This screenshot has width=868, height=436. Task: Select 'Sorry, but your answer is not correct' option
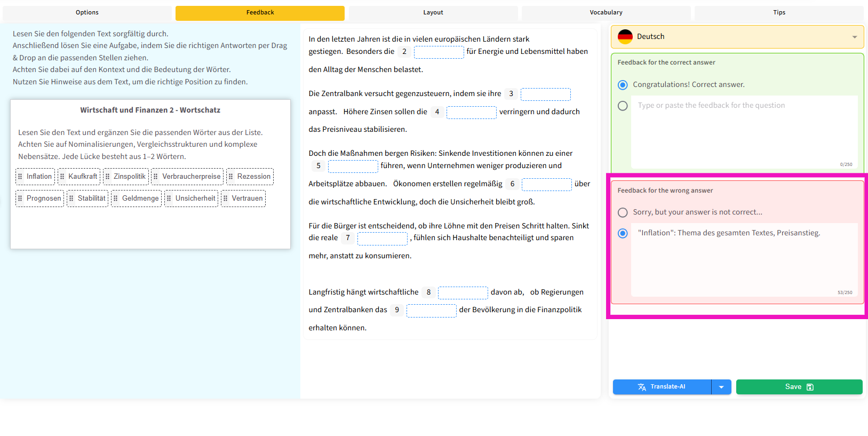click(623, 212)
